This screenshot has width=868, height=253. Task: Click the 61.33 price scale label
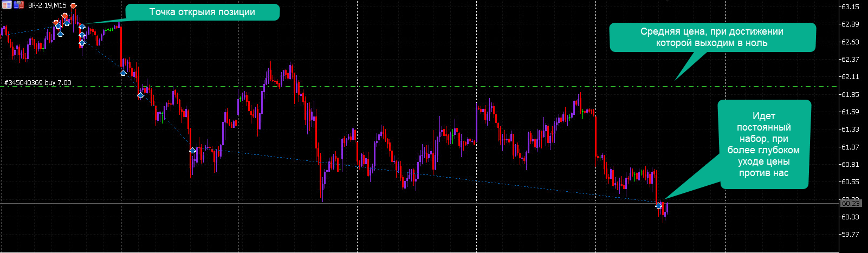pos(850,129)
